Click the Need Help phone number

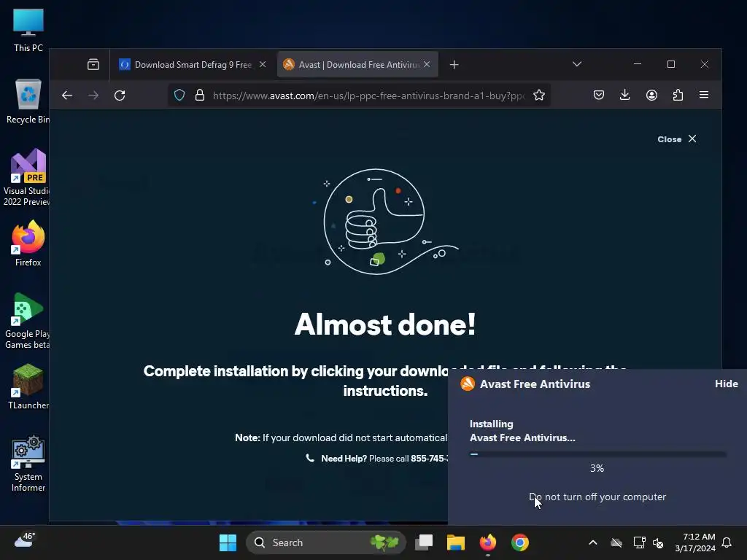coord(429,459)
